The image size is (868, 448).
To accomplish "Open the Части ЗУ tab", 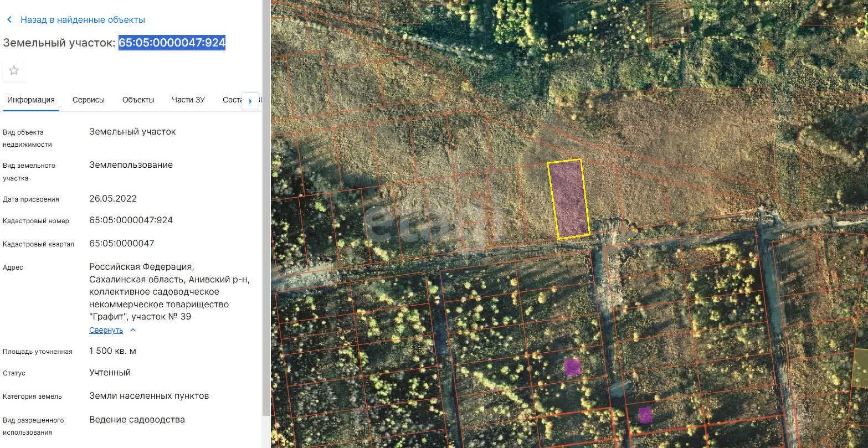I will [x=188, y=100].
